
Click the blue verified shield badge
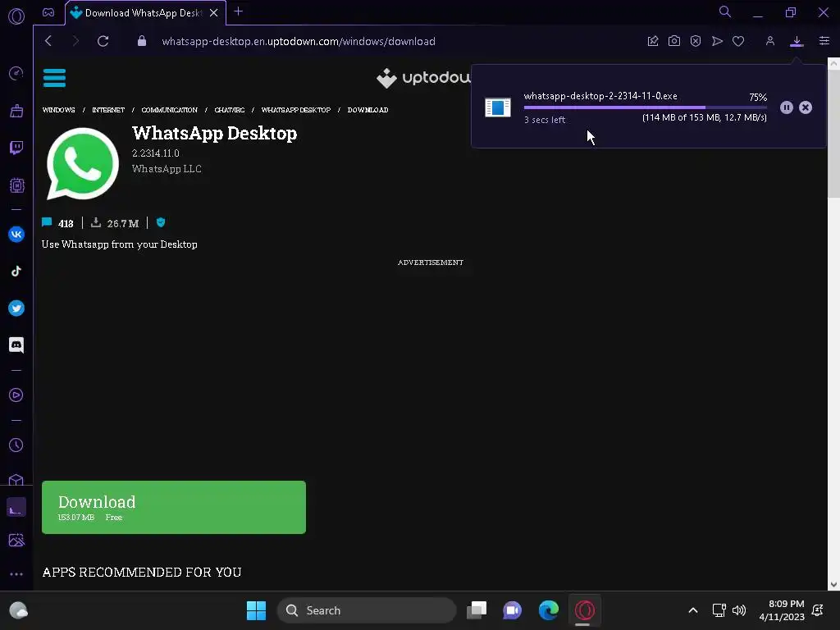[161, 222]
